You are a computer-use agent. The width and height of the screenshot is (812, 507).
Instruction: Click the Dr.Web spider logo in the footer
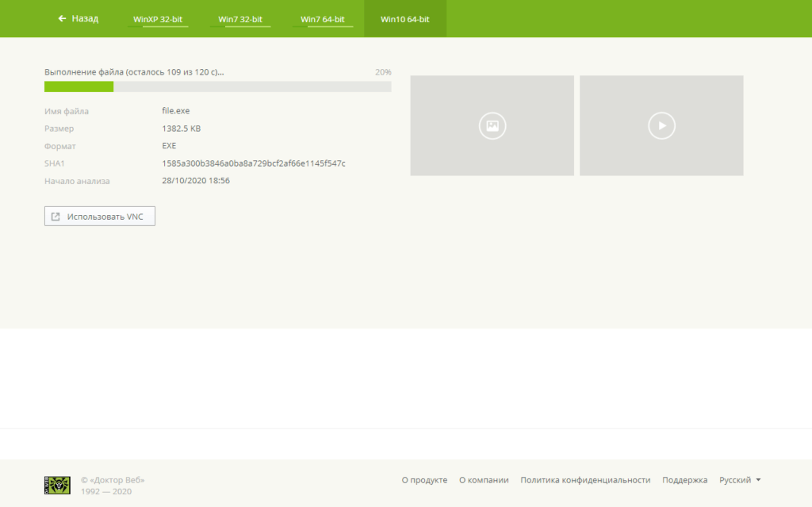click(x=57, y=485)
